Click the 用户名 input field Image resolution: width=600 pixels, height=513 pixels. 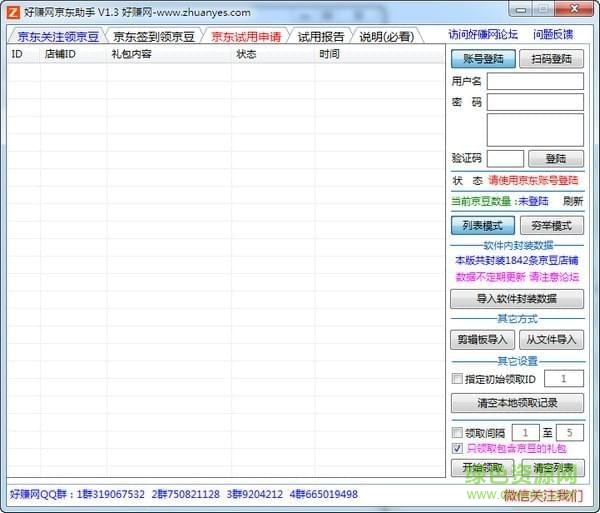pos(535,82)
